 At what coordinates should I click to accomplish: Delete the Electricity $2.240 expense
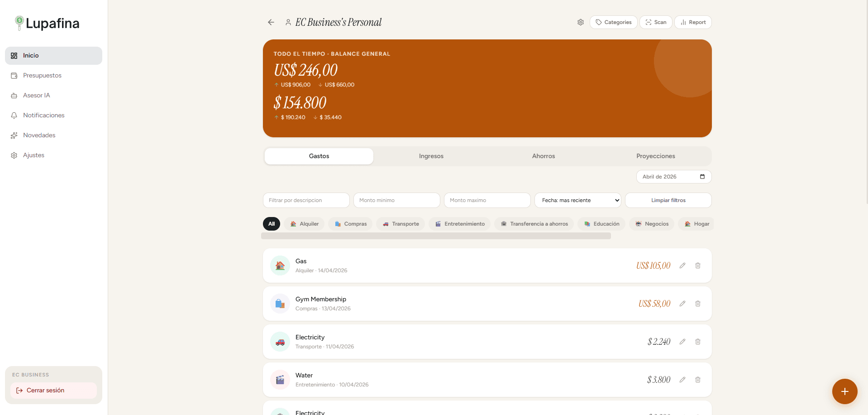[698, 342]
